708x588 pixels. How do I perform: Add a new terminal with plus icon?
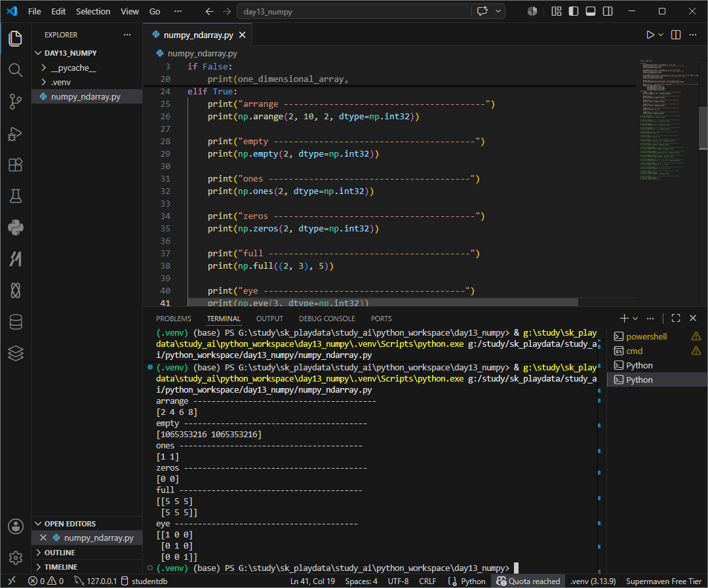[624, 319]
